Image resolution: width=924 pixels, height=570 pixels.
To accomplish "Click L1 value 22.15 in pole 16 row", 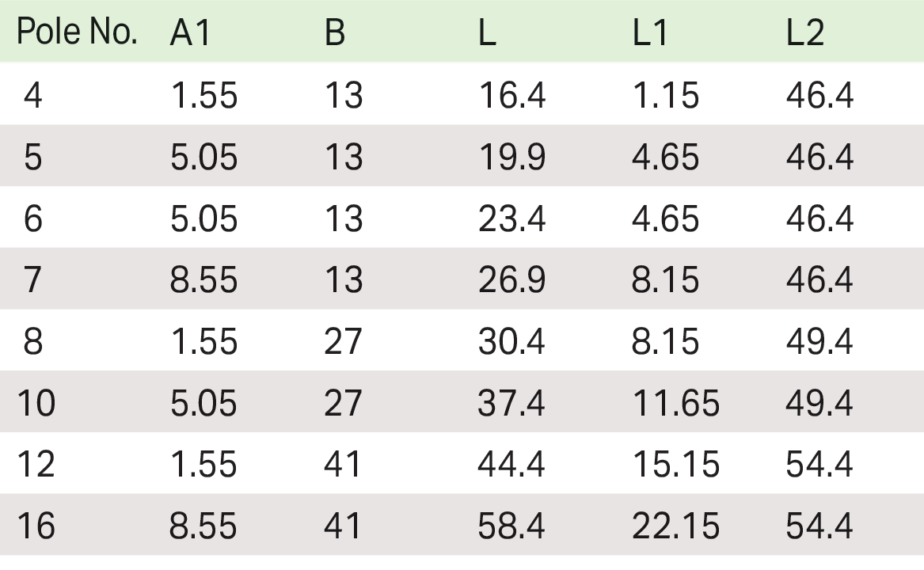I will pos(675,526).
